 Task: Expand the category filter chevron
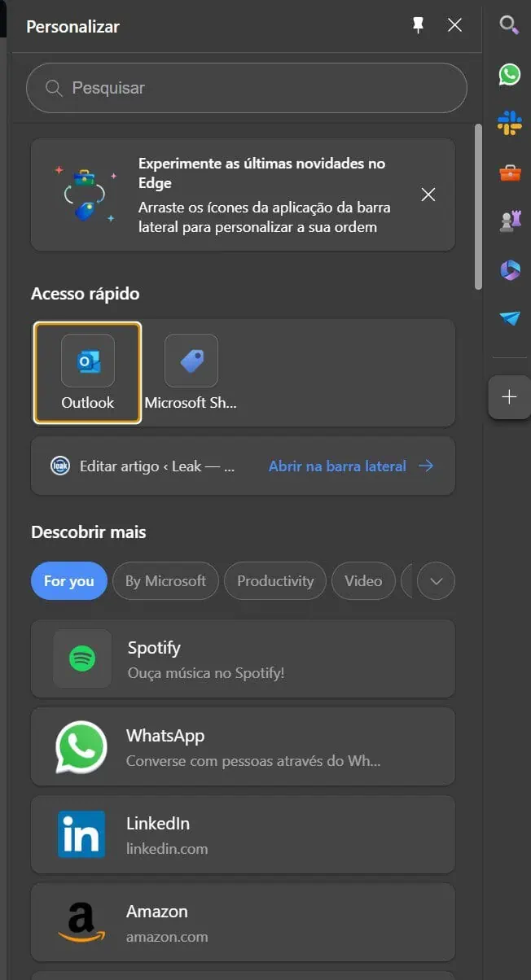436,581
